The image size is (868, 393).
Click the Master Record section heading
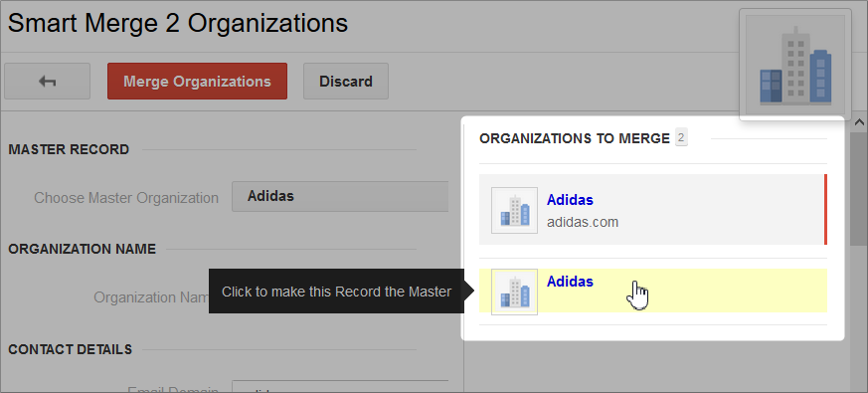point(69,149)
